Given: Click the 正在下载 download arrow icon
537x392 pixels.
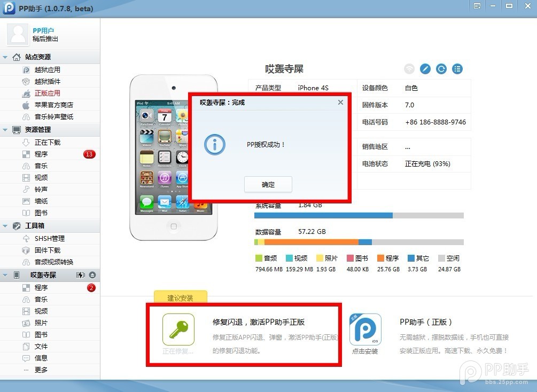Looking at the screenshot, I should (26, 143).
